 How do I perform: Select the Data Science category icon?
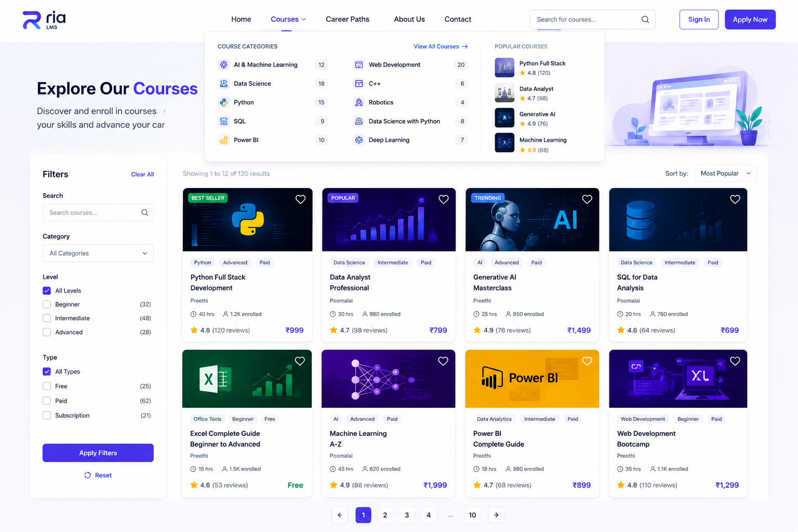(224, 83)
